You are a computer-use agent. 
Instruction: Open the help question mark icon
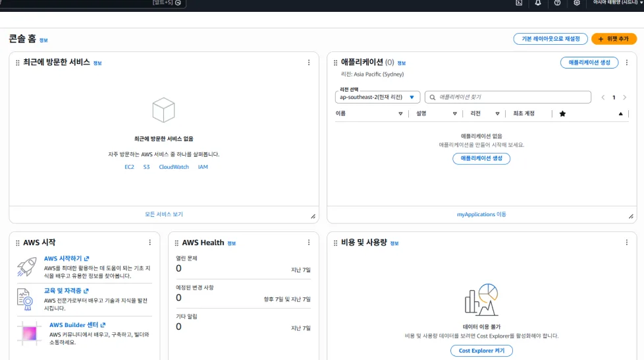click(557, 3)
